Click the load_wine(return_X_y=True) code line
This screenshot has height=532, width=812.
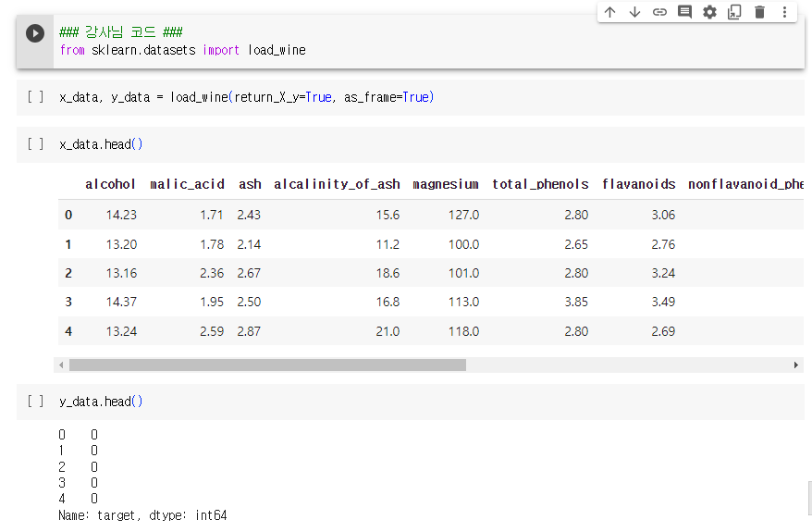(247, 97)
